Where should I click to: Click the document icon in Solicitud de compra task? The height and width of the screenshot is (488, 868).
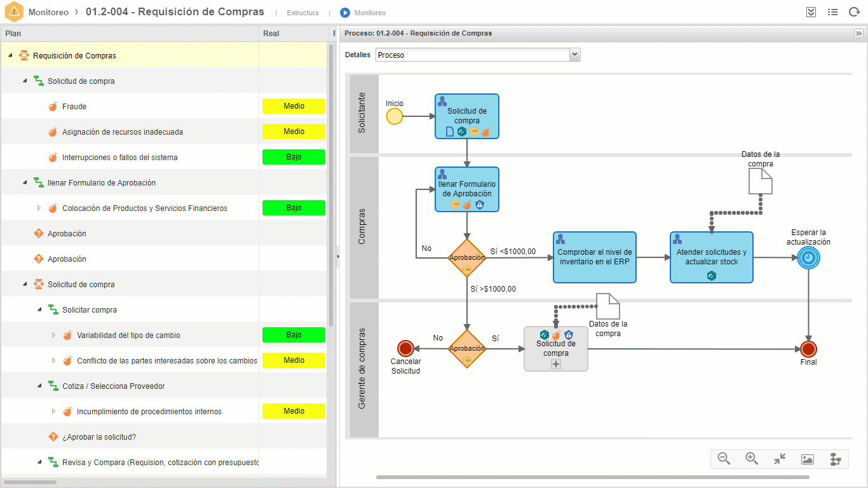(x=450, y=132)
